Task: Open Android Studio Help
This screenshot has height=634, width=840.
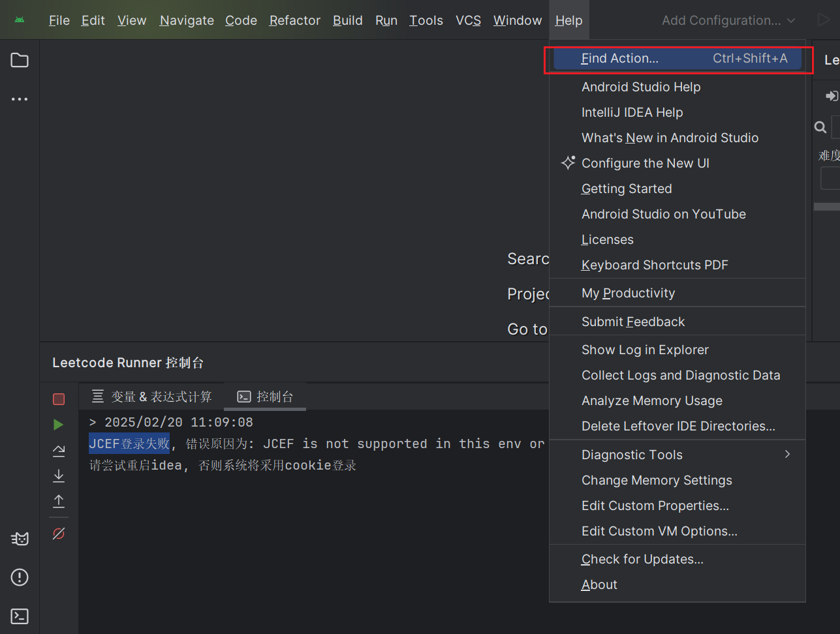Action: (x=677, y=87)
